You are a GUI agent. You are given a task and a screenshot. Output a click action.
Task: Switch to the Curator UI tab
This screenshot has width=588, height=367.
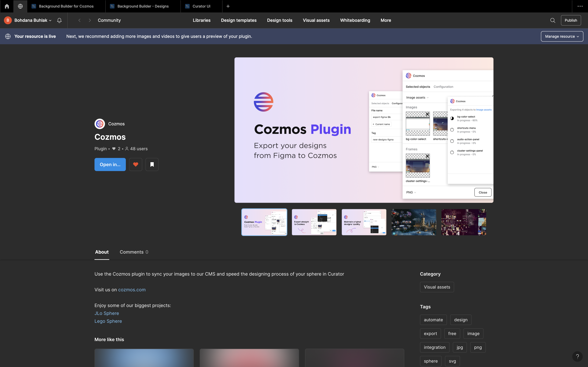[201, 6]
